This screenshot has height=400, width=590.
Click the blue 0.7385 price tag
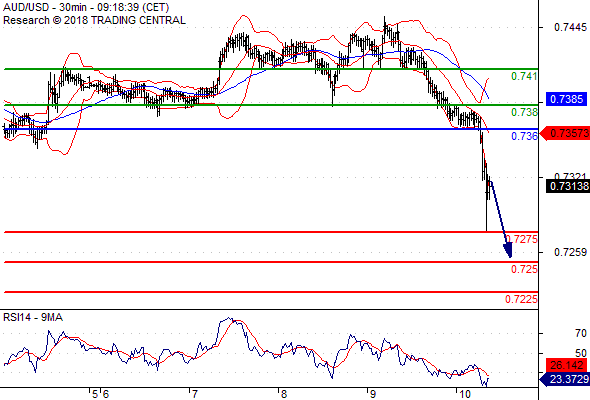pos(566,99)
